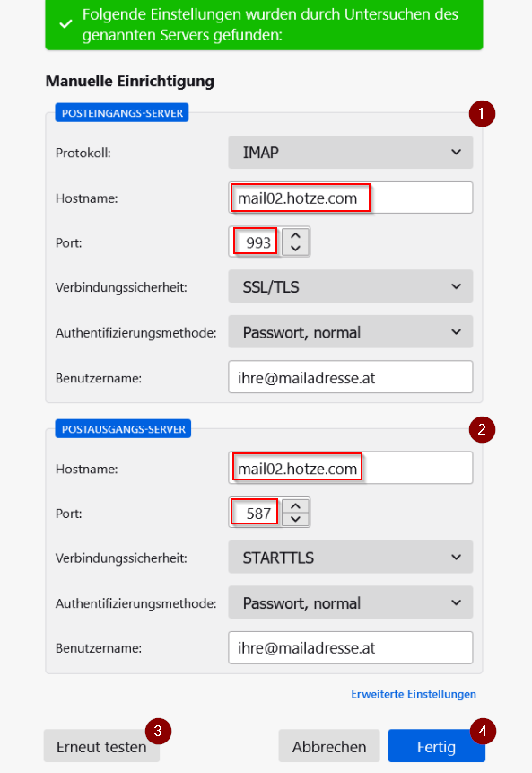The image size is (532, 773).
Task: Increase incoming server port with up arrow
Action: 295,235
